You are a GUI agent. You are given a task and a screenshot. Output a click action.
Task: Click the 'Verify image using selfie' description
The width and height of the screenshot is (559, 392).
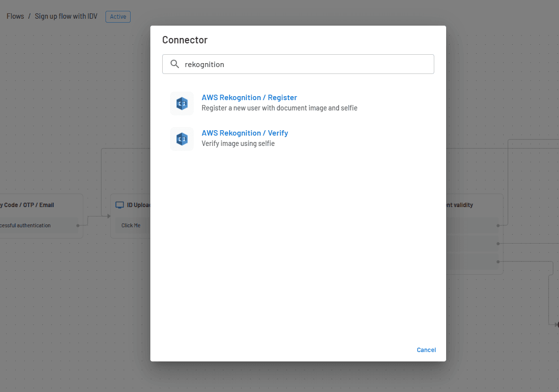tap(238, 143)
